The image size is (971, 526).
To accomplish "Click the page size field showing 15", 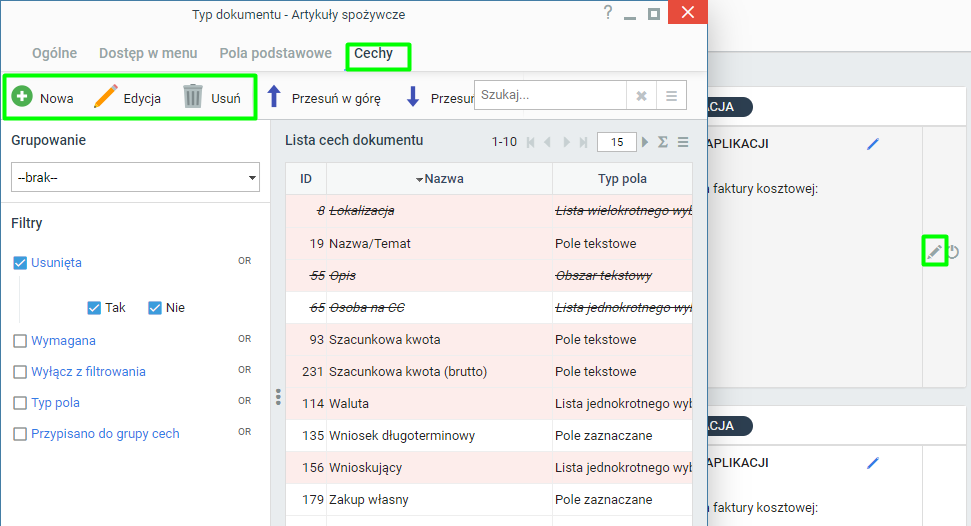I will 617,142.
